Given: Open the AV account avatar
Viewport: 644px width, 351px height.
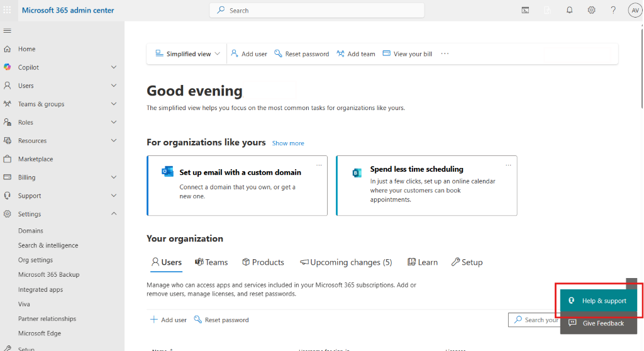Looking at the screenshot, I should (635, 10).
